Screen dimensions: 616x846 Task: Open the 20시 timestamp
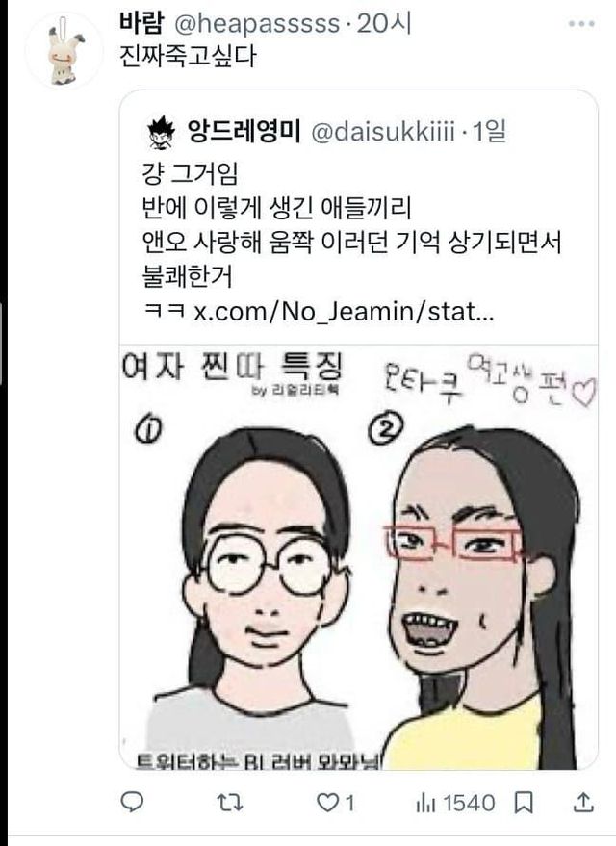(384, 24)
